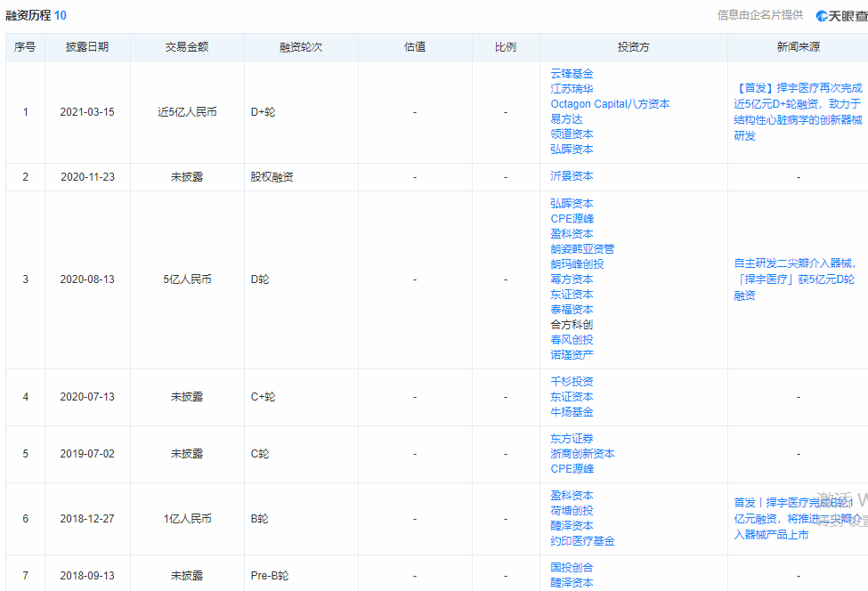Open Octagon Capital八方资本 investor link
The image size is (868, 591).
click(x=610, y=104)
